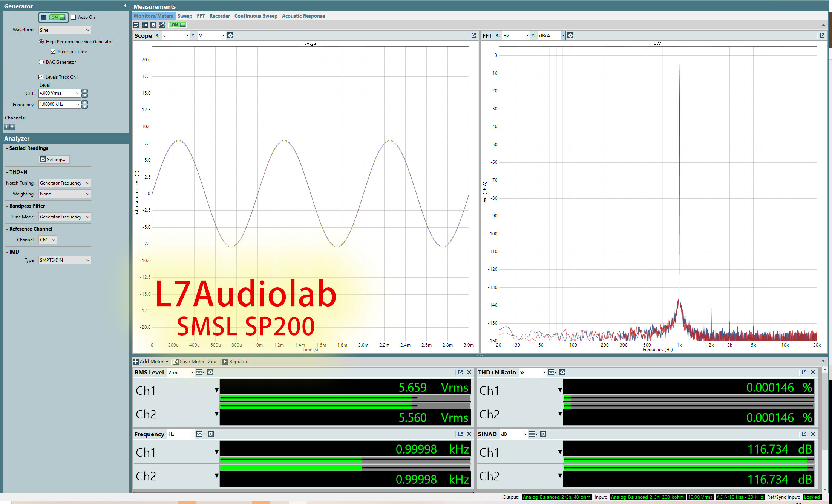This screenshot has height=504, width=832.
Task: Open SINAD meter settings gear
Action: (x=543, y=434)
